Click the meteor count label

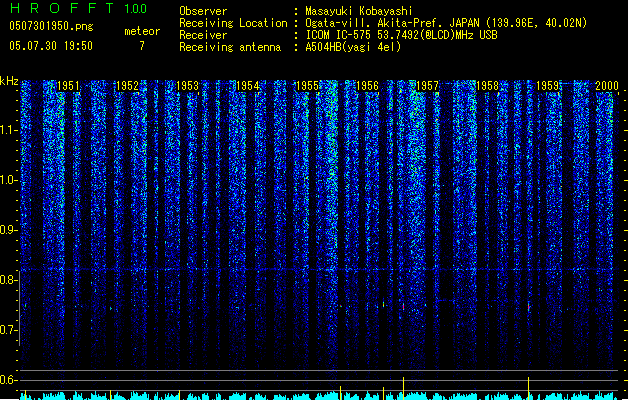coord(142,31)
